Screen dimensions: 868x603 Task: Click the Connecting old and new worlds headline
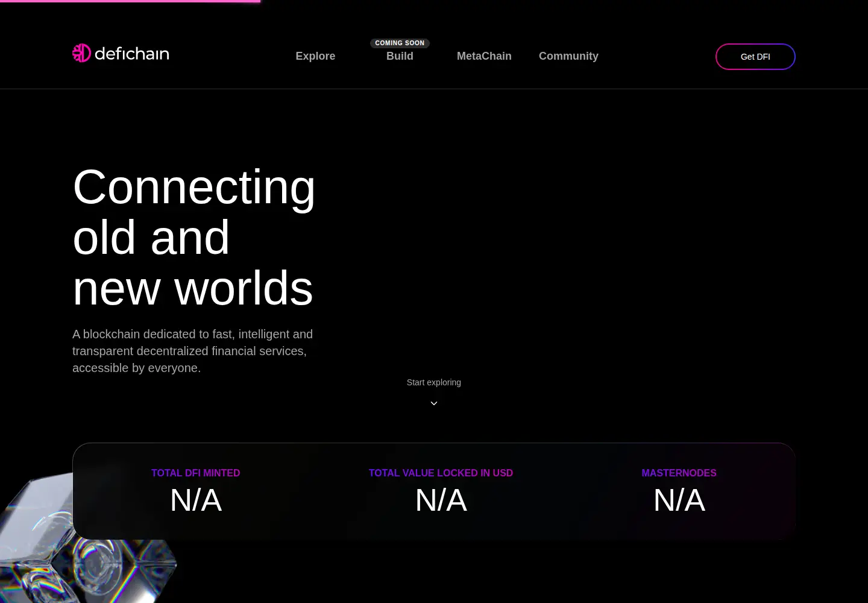tap(193, 238)
